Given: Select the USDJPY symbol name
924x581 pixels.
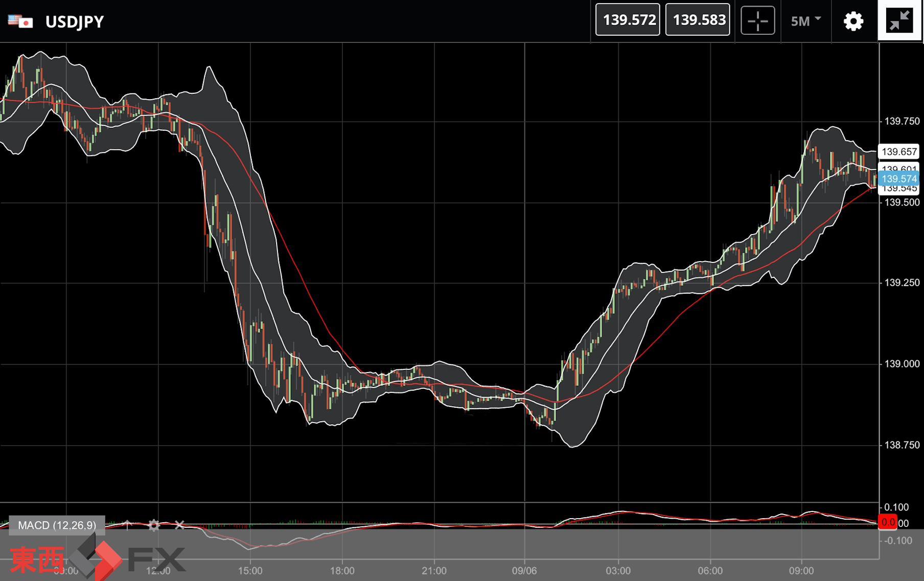Looking at the screenshot, I should (x=75, y=21).
